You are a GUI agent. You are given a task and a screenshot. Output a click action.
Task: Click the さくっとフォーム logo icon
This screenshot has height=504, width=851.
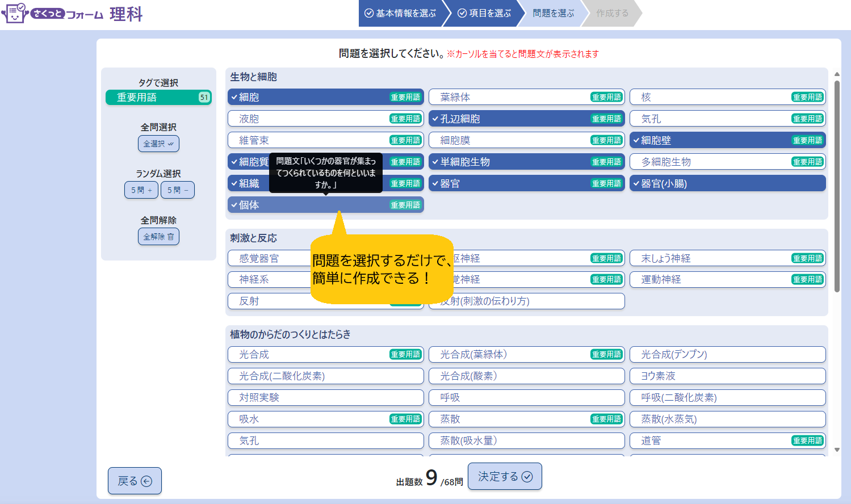15,12
